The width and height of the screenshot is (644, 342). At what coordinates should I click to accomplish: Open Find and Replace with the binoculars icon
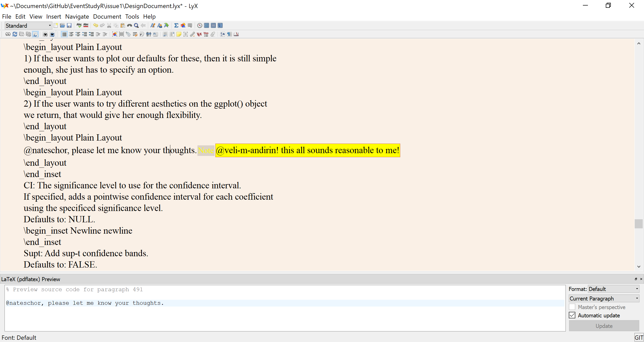tap(130, 25)
